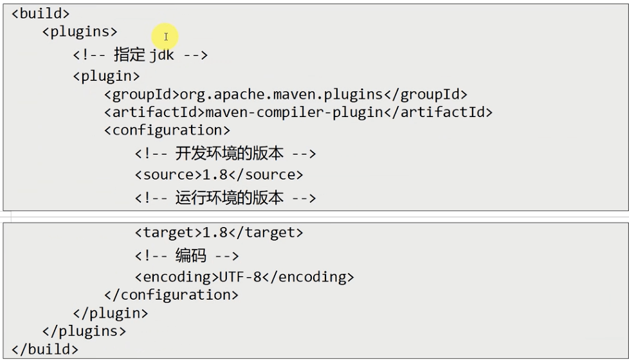This screenshot has height=364, width=629.
Task: Click the closing </configuration> tag
Action: (171, 295)
